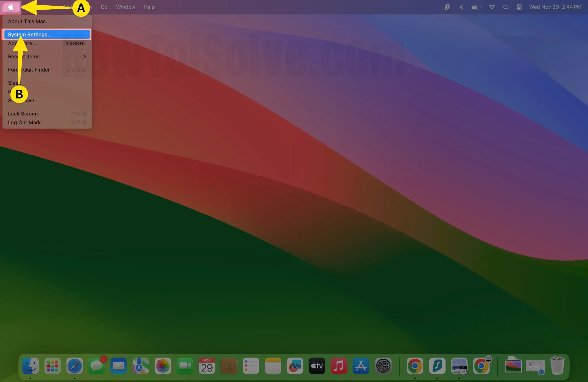Click the Bluetooth menu bar icon
The height and width of the screenshot is (382, 588).
(461, 7)
